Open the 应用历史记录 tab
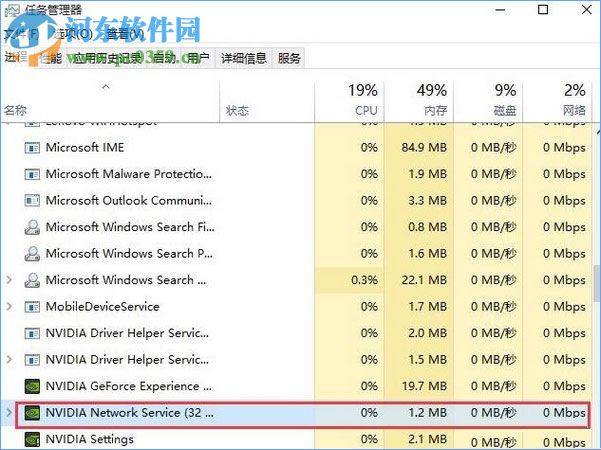601x450 pixels. click(107, 58)
